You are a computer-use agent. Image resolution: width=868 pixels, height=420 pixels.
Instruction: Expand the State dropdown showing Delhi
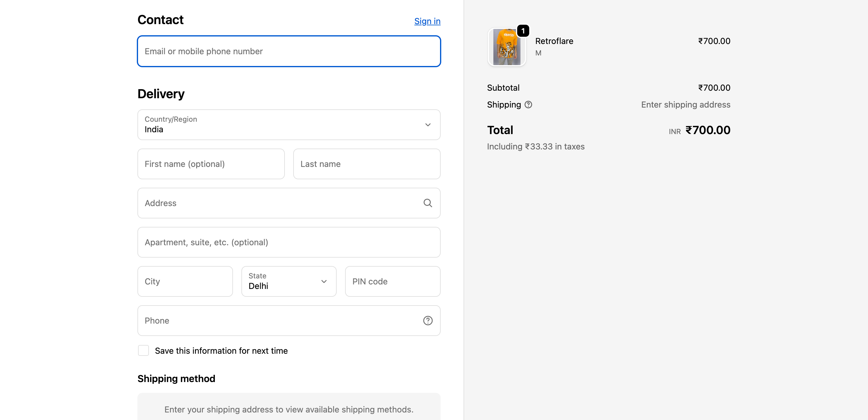tap(288, 281)
